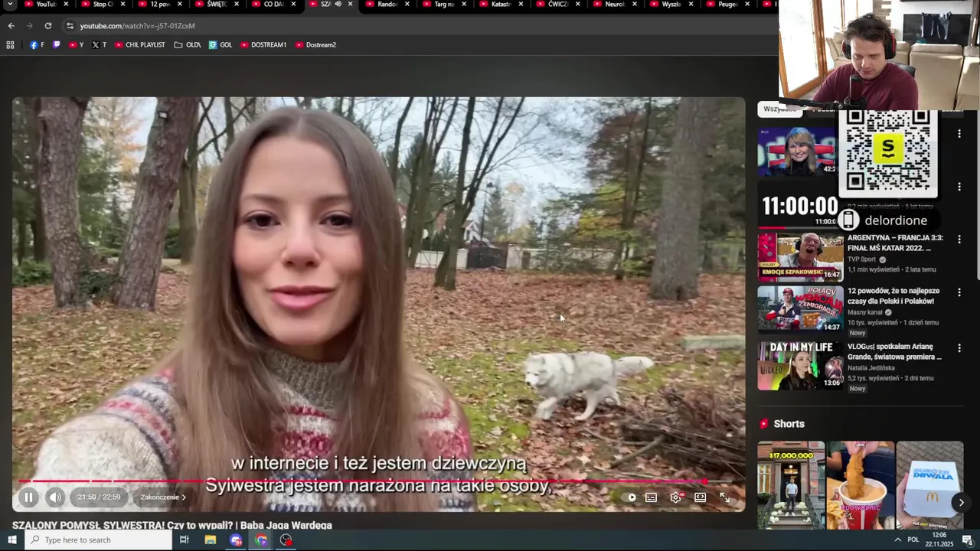Viewport: 980px width, 551px height.
Task: Open the 'Zakończenie' chapter chevron
Action: pyautogui.click(x=184, y=497)
